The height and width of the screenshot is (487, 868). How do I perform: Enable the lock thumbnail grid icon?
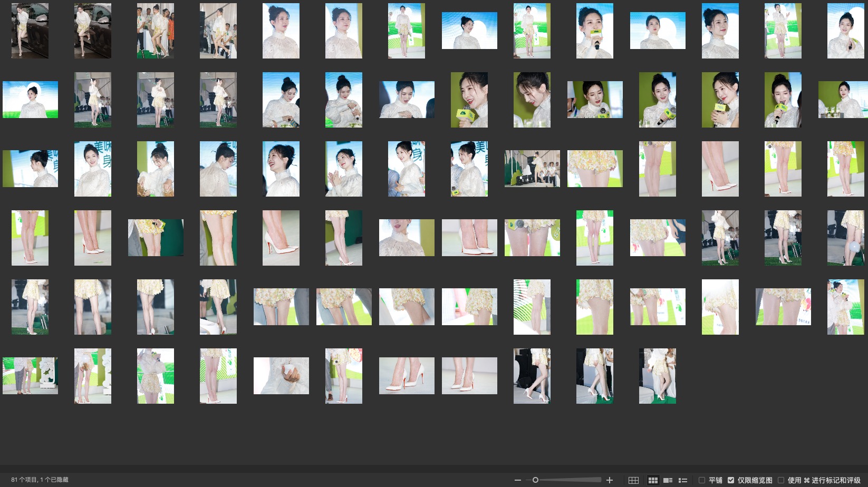click(634, 480)
